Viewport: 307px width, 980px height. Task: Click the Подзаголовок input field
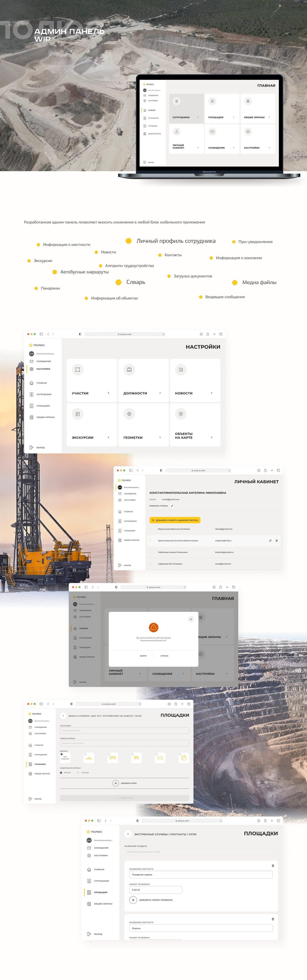point(124,743)
